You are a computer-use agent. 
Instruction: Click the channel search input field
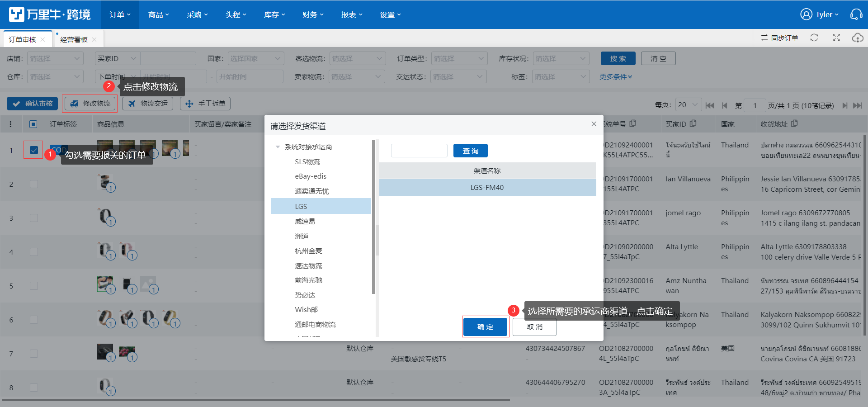point(419,151)
